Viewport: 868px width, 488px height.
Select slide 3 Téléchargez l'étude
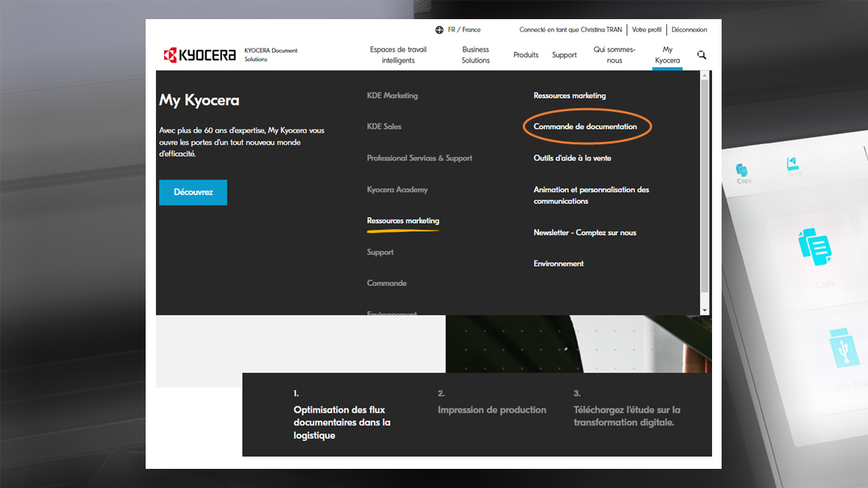tap(627, 416)
